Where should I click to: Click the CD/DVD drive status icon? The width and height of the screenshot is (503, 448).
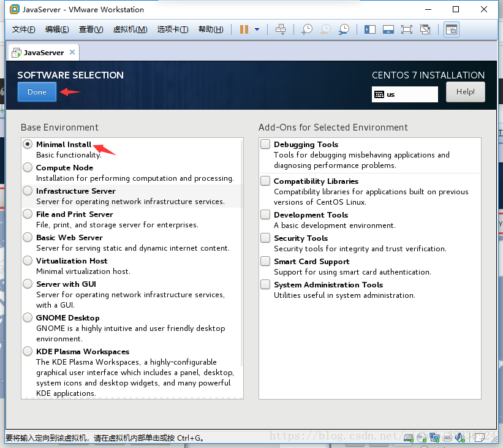pyautogui.click(x=422, y=437)
